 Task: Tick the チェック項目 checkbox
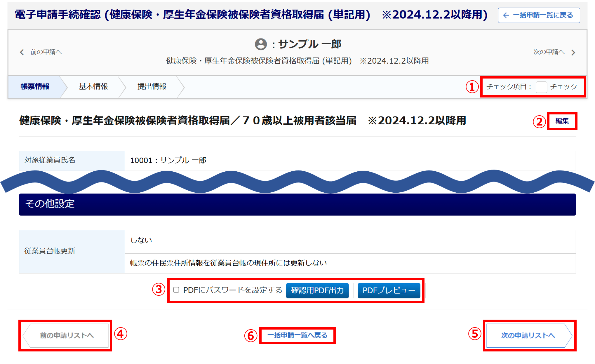click(541, 87)
